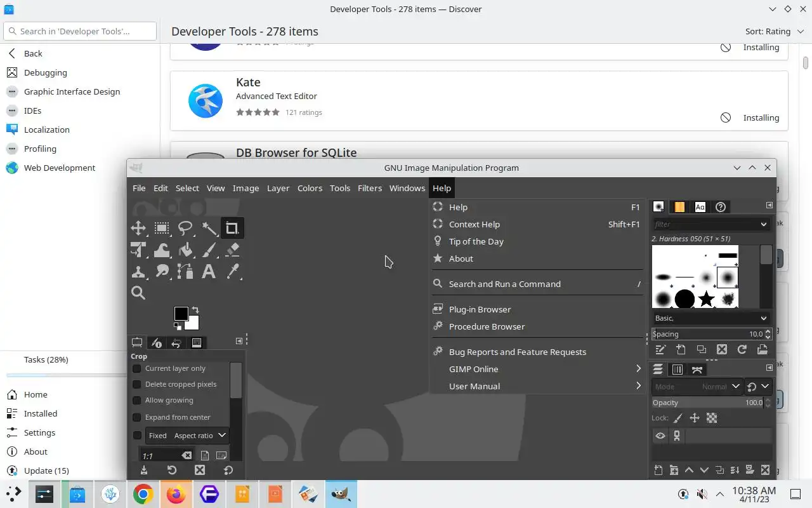Viewport: 812px width, 508px height.
Task: Select the Fuzzy Select magic wand tool
Action: coord(209,228)
